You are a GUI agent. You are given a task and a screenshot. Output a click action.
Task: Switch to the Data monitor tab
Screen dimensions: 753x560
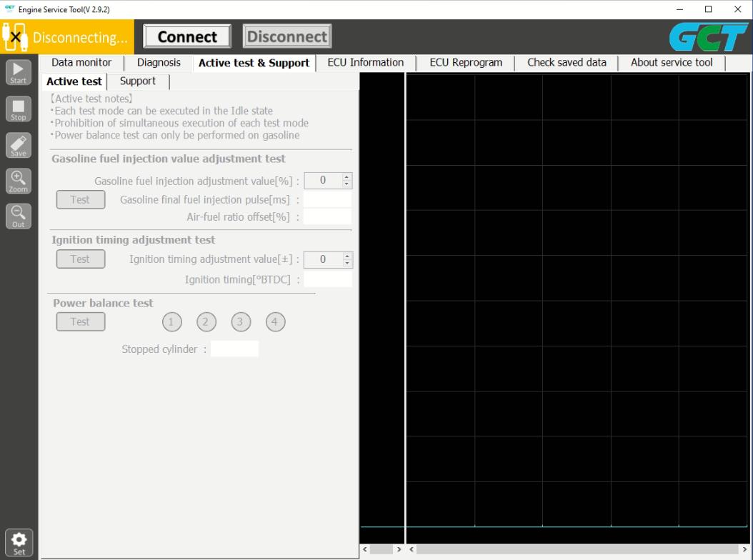[81, 62]
